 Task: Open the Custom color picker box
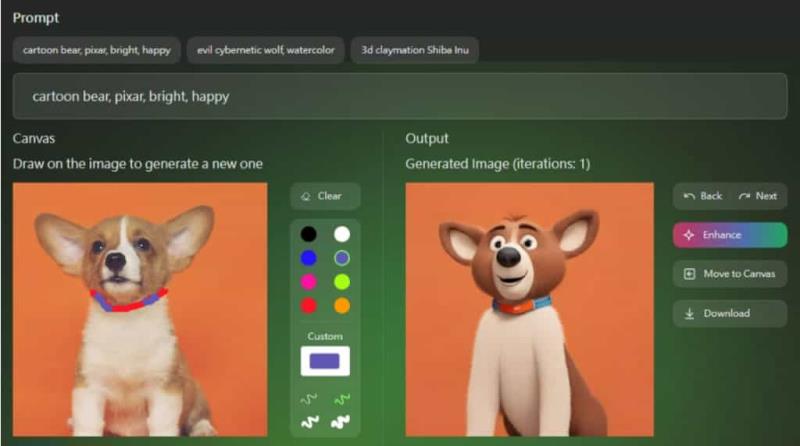pyautogui.click(x=325, y=361)
